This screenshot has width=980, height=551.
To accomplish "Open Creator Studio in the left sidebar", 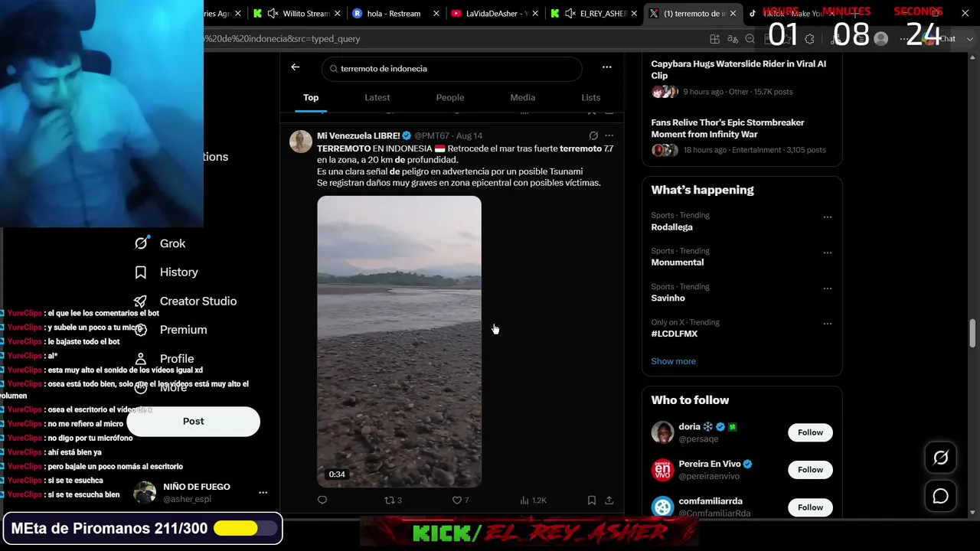I will [x=185, y=302].
